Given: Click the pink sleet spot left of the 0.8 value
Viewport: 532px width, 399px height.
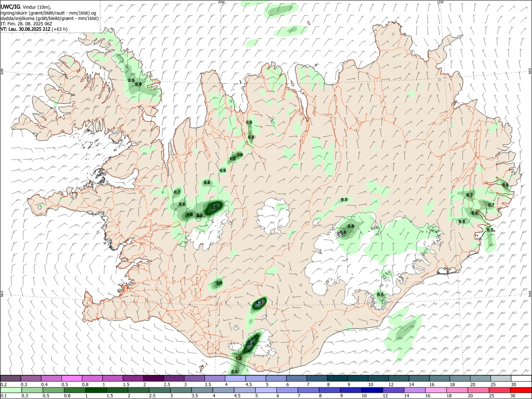Looking at the screenshot, I should pyautogui.click(x=339, y=234).
